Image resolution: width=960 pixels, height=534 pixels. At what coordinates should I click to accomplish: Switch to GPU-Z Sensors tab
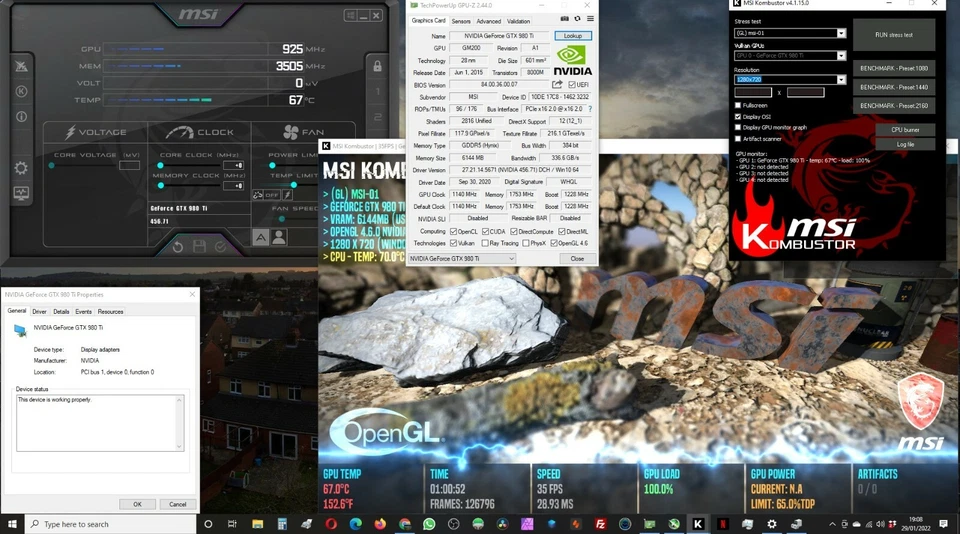coord(461,21)
